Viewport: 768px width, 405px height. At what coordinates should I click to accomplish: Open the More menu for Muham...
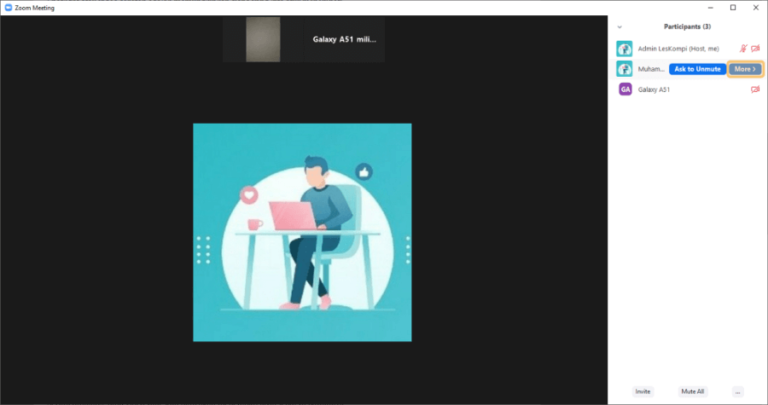(745, 69)
